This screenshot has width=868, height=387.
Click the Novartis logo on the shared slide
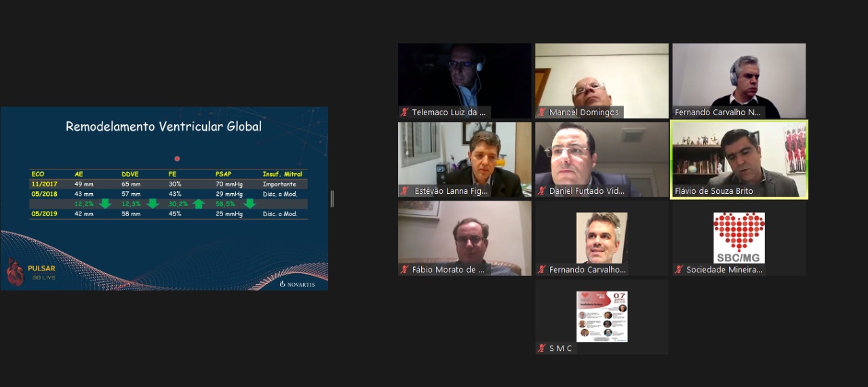pyautogui.click(x=297, y=284)
